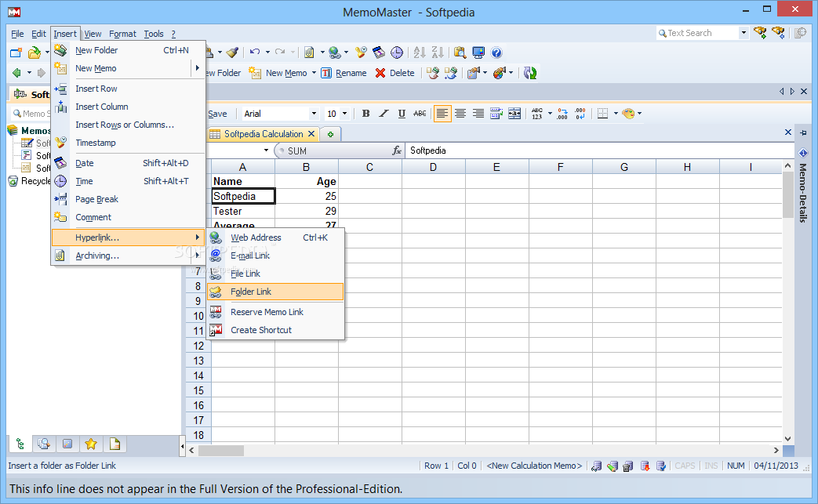Click the color palette icon
Image resolution: width=818 pixels, height=504 pixels.
(x=629, y=114)
